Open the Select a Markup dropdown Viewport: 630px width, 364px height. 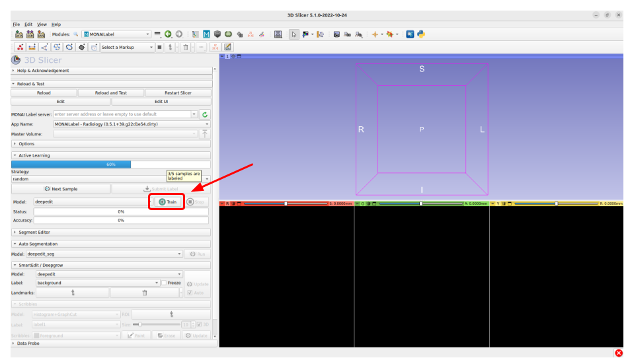127,48
